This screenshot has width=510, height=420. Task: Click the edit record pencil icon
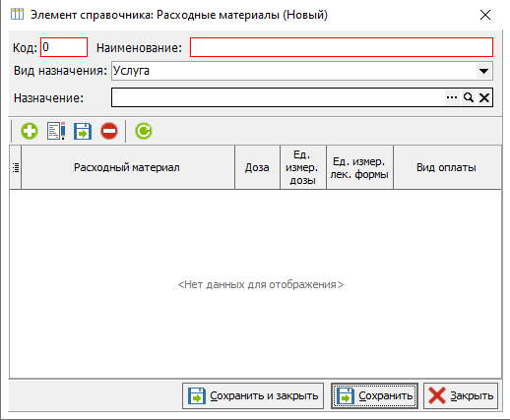pyautogui.click(x=56, y=131)
